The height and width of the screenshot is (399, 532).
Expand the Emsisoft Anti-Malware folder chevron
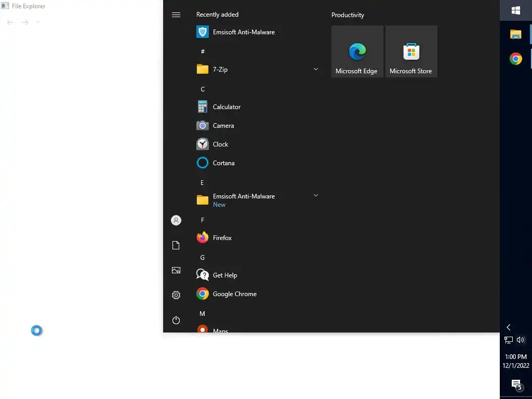(315, 195)
